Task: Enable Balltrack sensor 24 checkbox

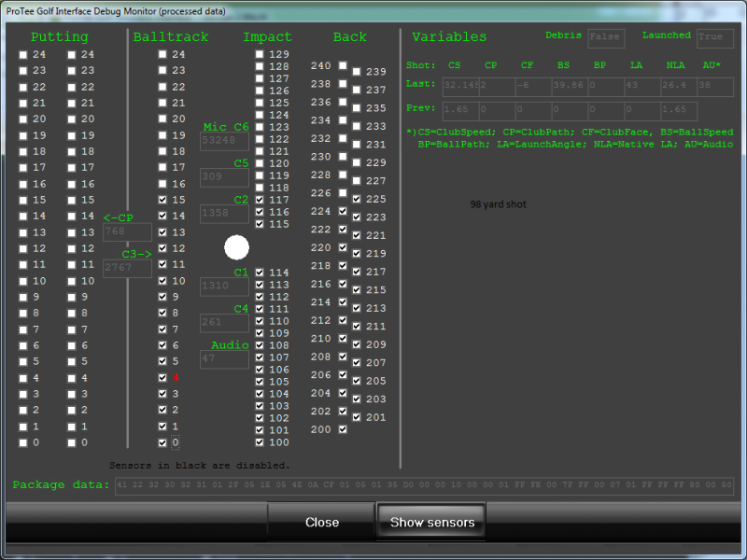Action: [163, 55]
